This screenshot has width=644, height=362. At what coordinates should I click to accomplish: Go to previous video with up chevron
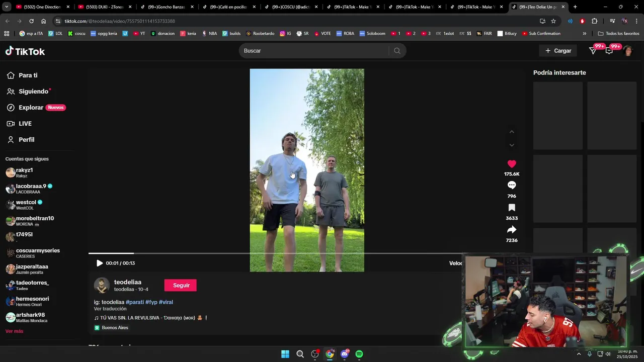pyautogui.click(x=512, y=132)
